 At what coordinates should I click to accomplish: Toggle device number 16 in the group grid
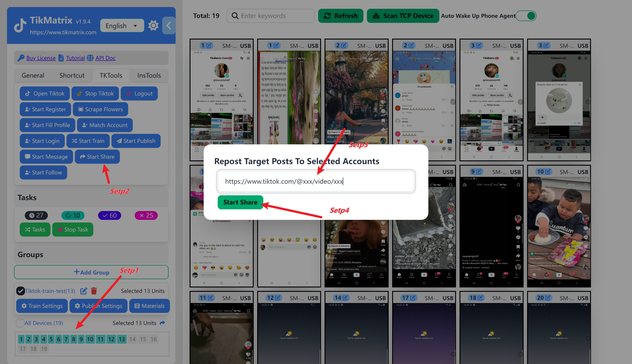coord(153,339)
